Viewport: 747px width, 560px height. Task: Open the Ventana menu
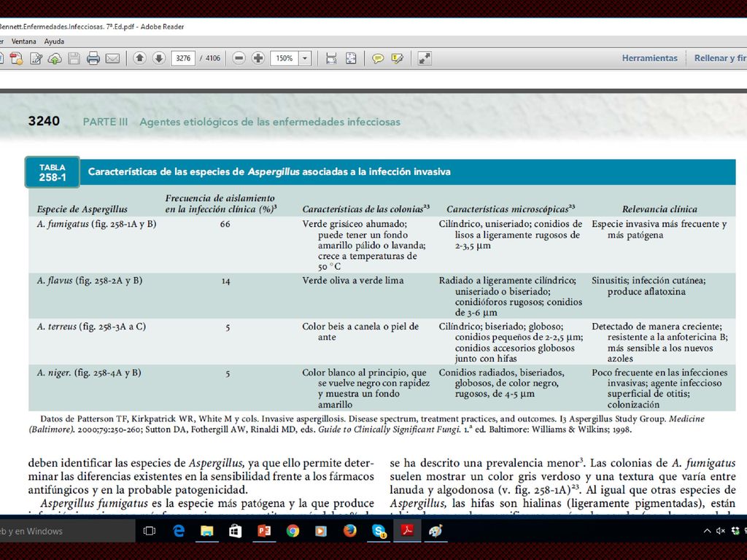[x=24, y=42]
